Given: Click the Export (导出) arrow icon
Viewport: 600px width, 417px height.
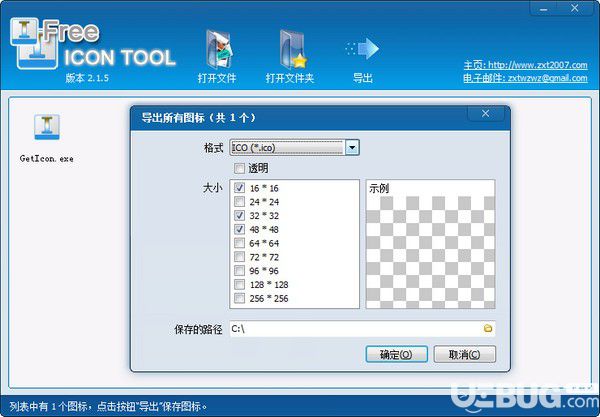Looking at the screenshot, I should pyautogui.click(x=362, y=49).
